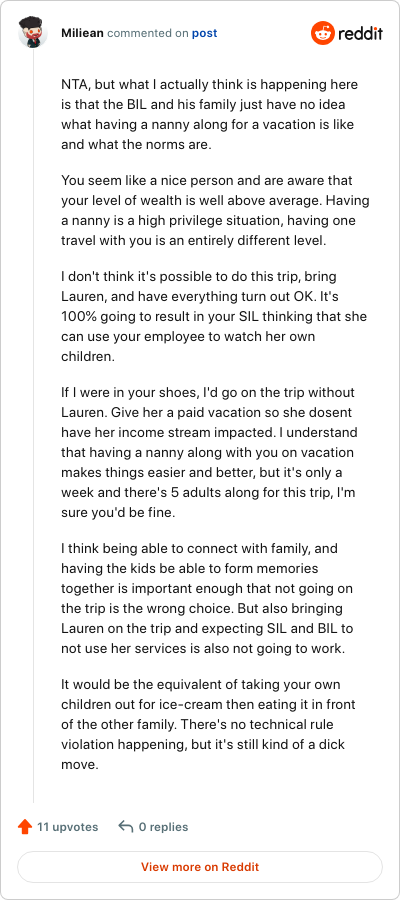Open the "0 replies" count label
Screen dimensions: 400x900
[x=164, y=827]
